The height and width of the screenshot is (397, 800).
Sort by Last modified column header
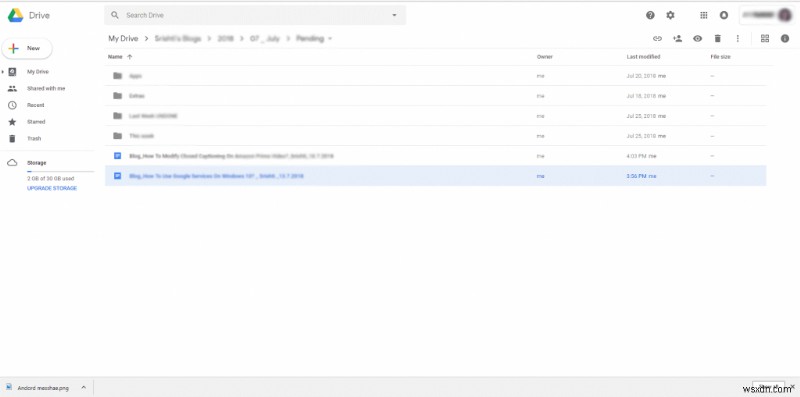[643, 57]
